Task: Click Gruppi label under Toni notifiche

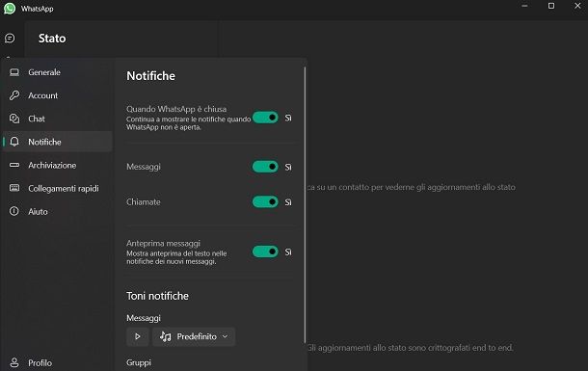Action: pos(139,362)
